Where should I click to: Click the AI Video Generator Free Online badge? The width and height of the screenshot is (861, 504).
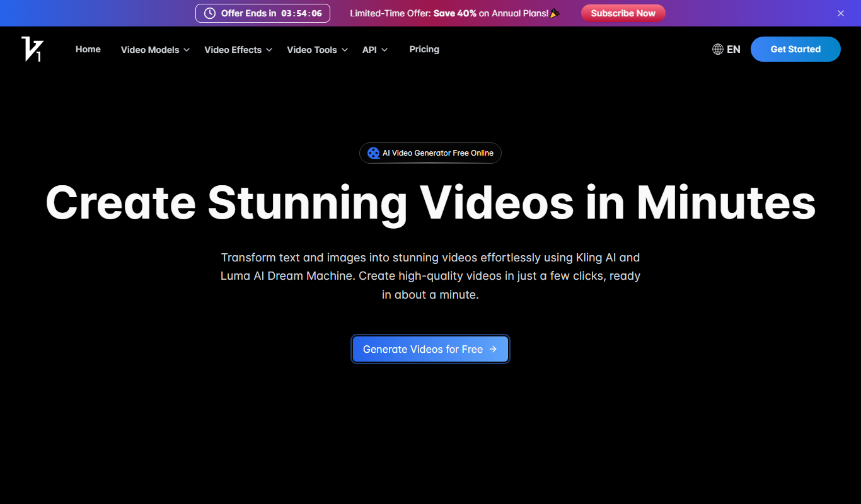click(x=430, y=153)
